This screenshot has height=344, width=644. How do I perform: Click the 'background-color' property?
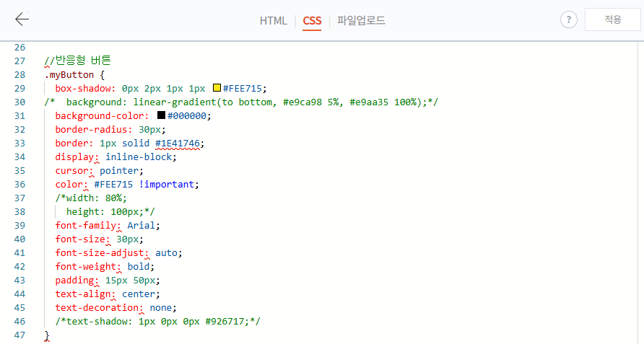(x=100, y=116)
